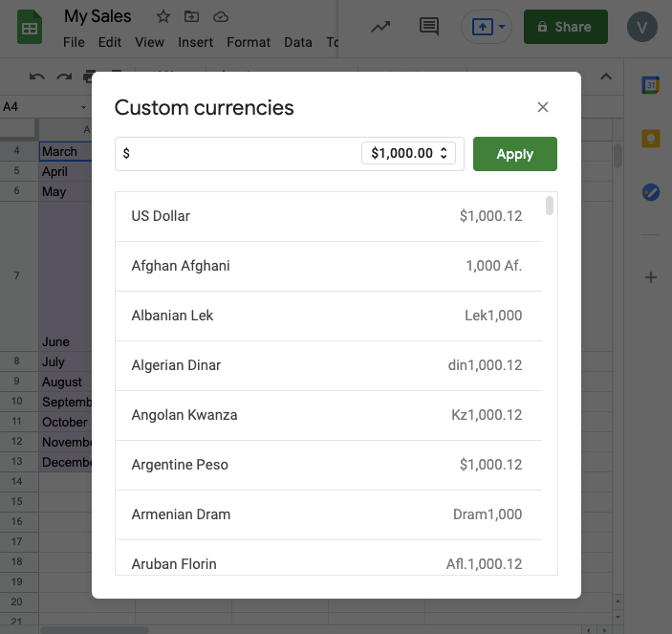Click row header 7

tap(17, 275)
